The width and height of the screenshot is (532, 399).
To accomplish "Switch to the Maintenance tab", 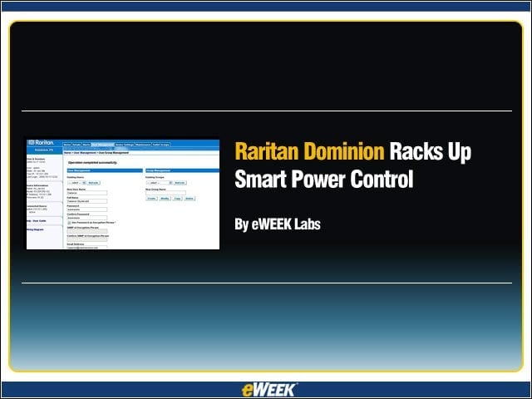I will tap(143, 145).
